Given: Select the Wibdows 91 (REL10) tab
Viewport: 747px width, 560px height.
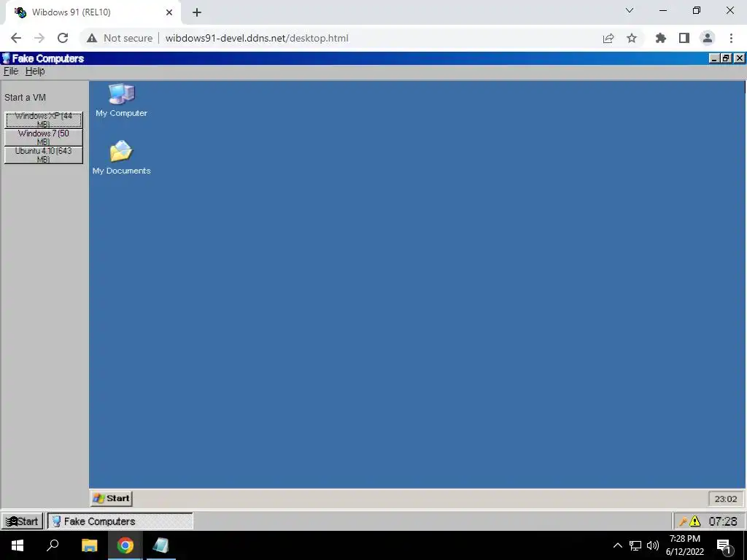Looking at the screenshot, I should (x=93, y=12).
